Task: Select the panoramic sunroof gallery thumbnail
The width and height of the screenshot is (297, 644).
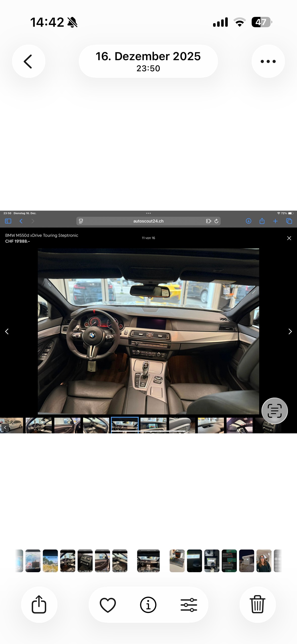Action: (x=240, y=425)
